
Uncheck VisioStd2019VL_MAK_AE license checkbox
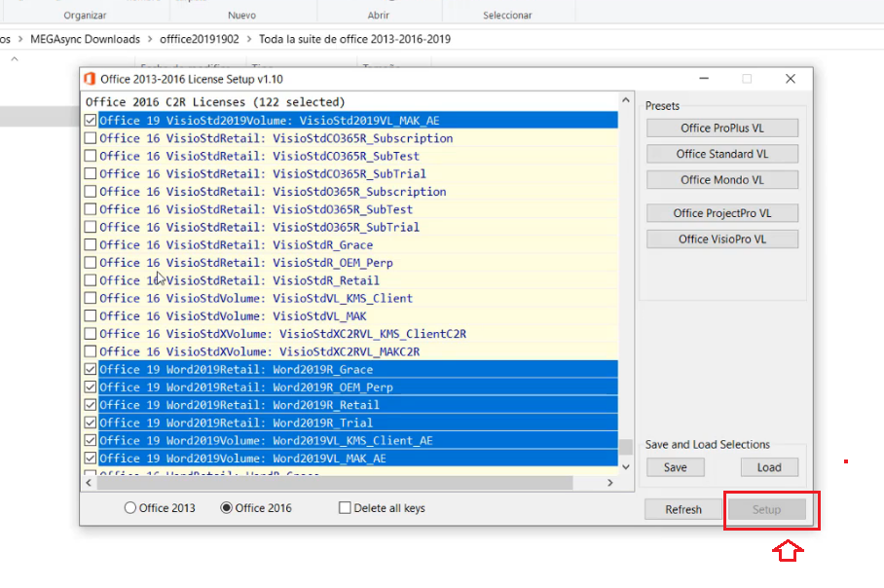tap(91, 120)
